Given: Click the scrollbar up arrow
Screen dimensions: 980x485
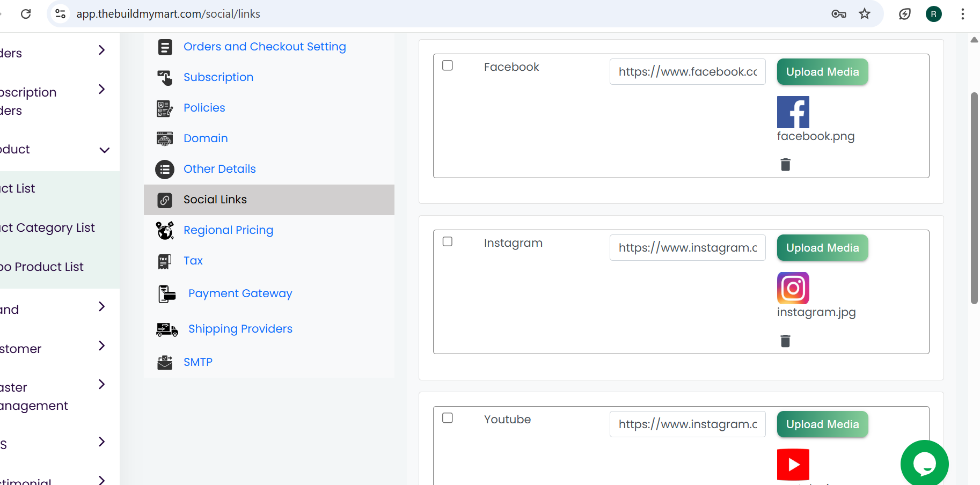Looking at the screenshot, I should pyautogui.click(x=974, y=40).
